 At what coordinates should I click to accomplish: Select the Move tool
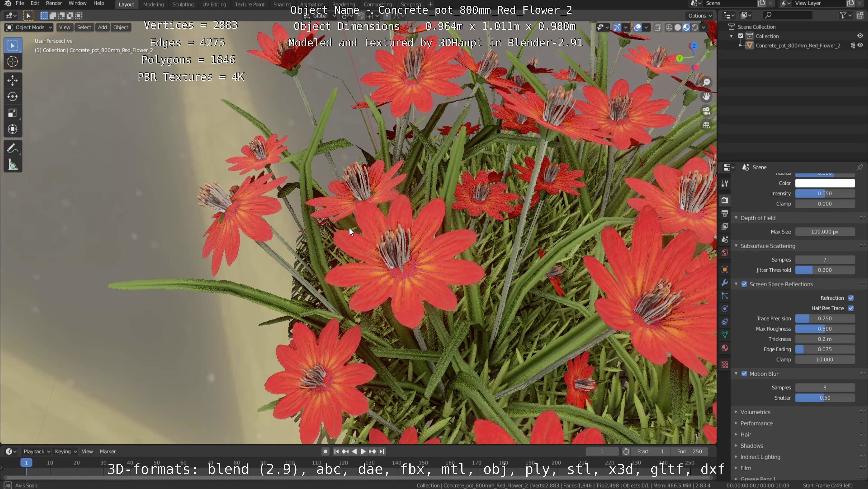13,80
